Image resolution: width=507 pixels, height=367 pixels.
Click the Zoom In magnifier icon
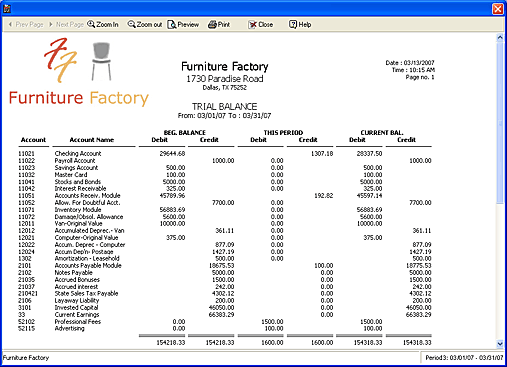[x=91, y=24]
